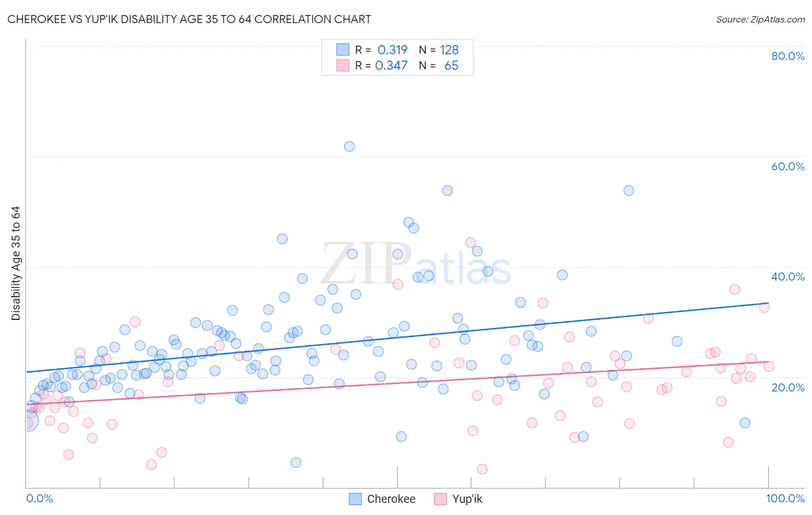Click the blue swatch next to R = 0.319

pos(343,50)
